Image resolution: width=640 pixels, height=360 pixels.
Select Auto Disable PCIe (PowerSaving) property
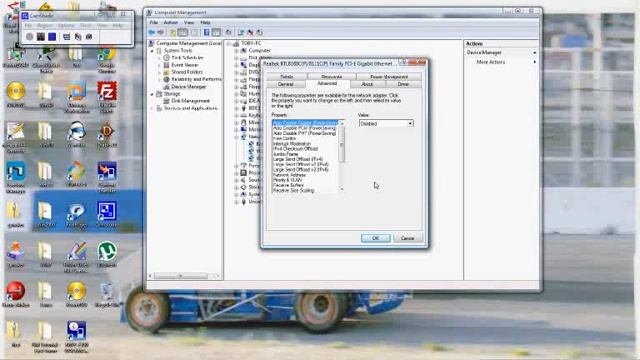click(x=304, y=128)
